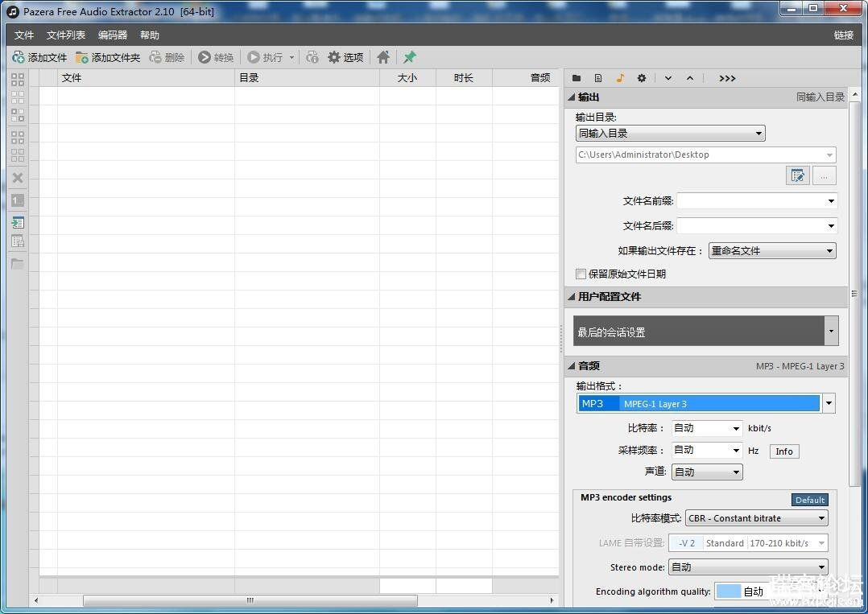Open the 声道 dropdown
Image resolution: width=868 pixels, height=614 pixels.
point(707,472)
